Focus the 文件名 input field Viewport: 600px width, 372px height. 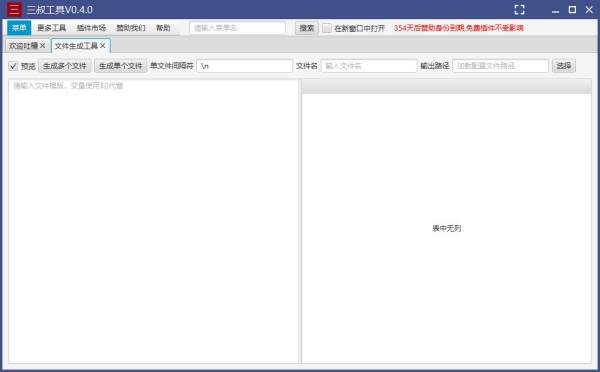pyautogui.click(x=369, y=66)
